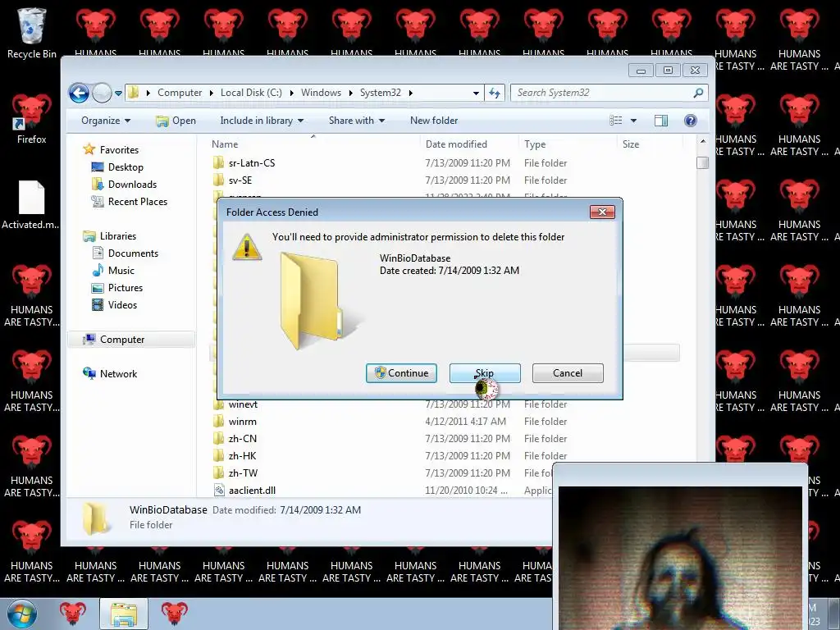The image size is (840, 630).
Task: Click the file list scroll up arrow
Action: coord(702,142)
